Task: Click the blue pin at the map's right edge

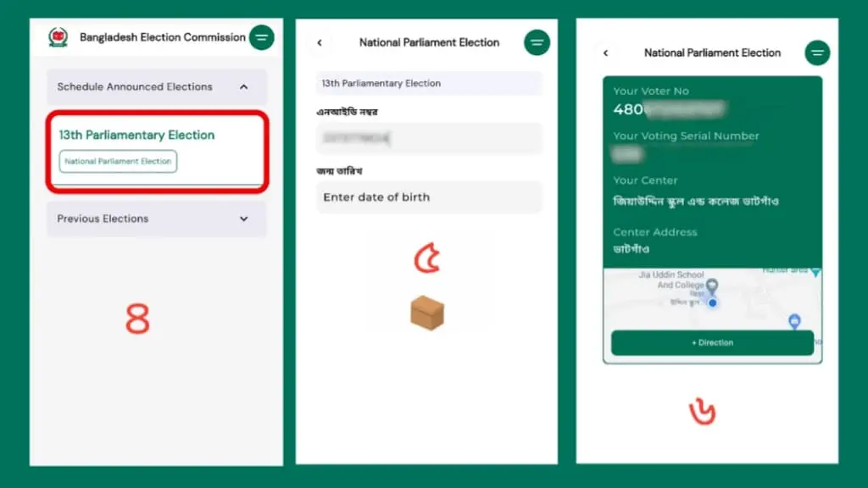Action: tap(794, 321)
